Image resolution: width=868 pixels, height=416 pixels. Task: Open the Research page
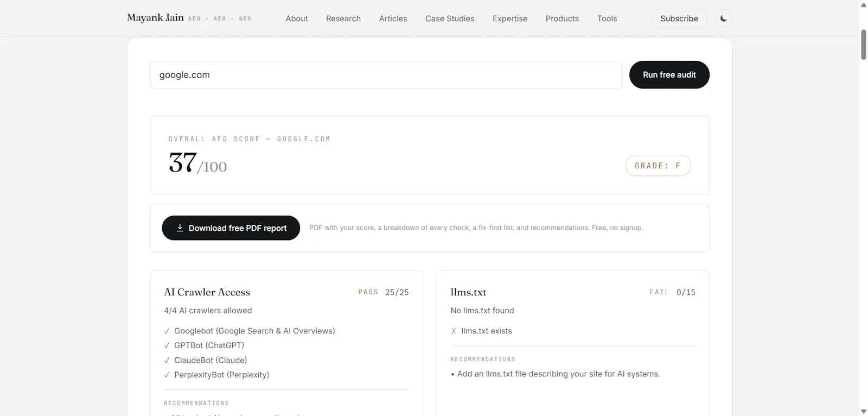coord(343,18)
